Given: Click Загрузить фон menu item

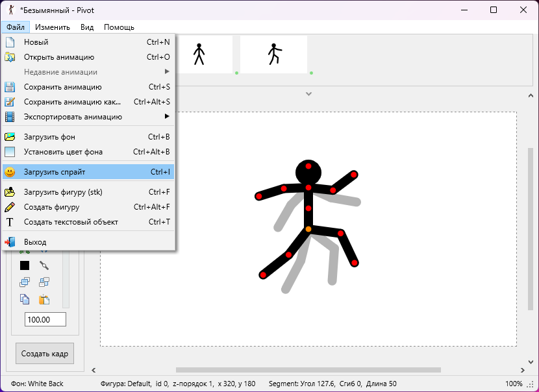Looking at the screenshot, I should coord(88,137).
